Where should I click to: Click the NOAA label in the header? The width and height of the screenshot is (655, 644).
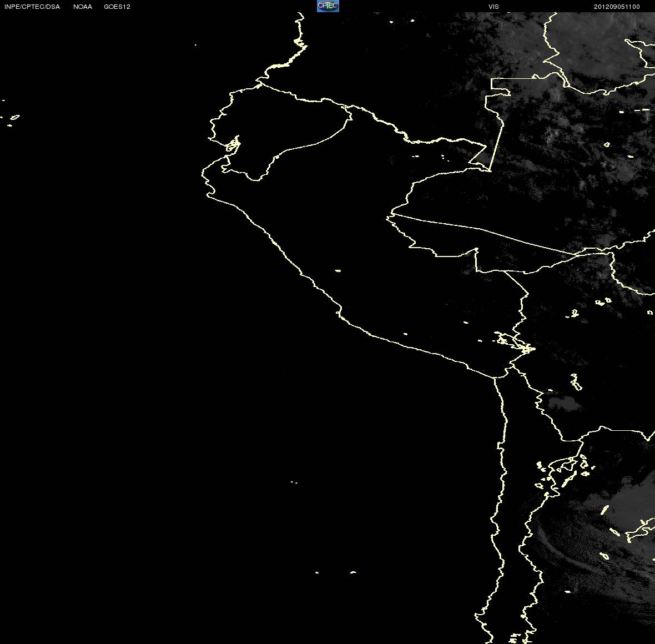(x=83, y=7)
